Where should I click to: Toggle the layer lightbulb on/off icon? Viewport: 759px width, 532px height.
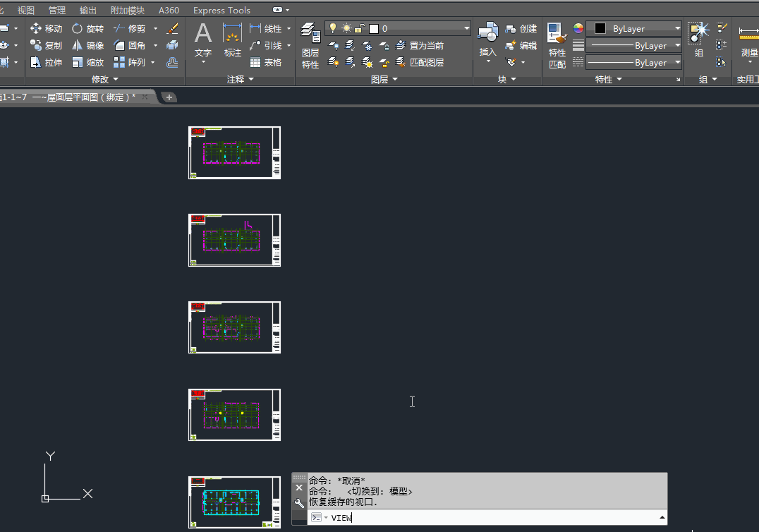tap(334, 29)
